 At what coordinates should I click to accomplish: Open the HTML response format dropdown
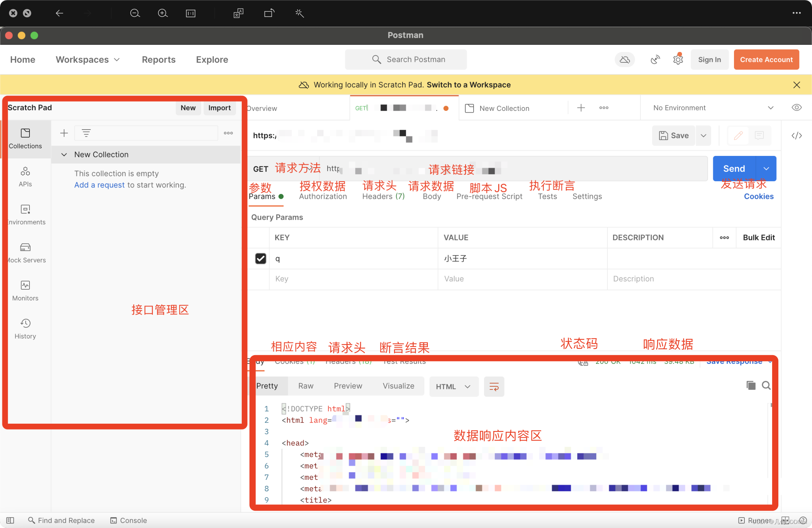click(453, 386)
